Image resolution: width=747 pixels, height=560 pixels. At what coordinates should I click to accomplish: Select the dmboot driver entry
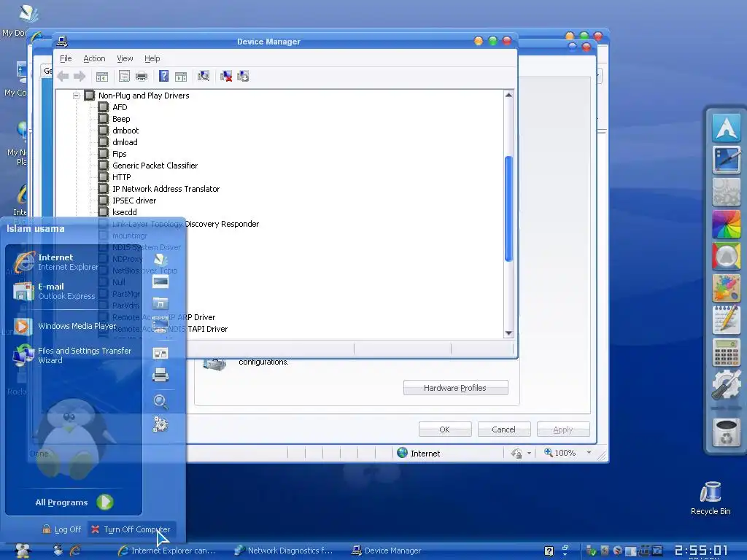click(x=125, y=131)
